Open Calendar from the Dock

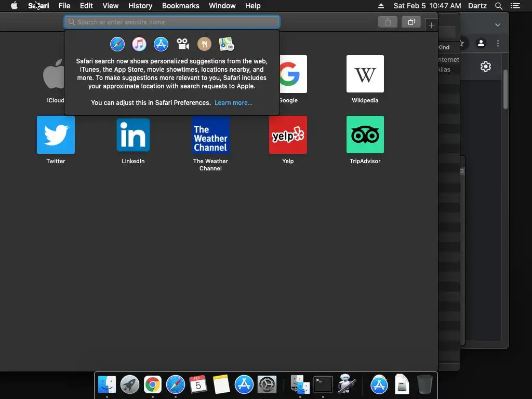198,384
